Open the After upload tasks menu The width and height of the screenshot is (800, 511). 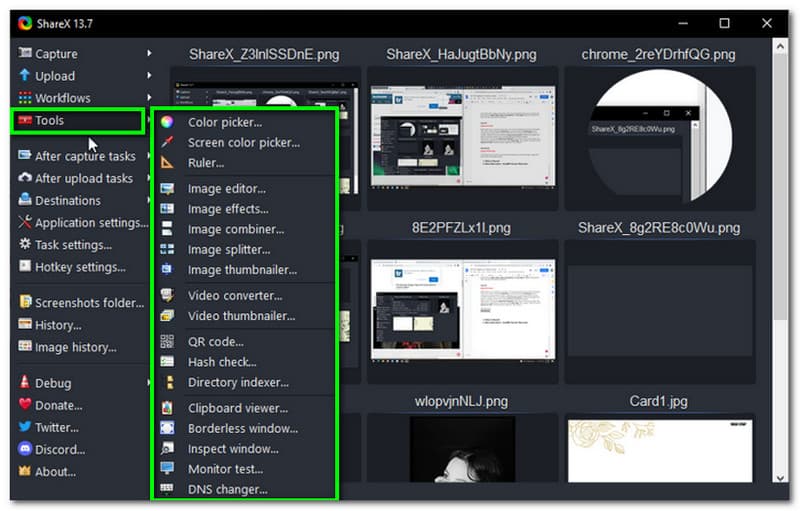(x=84, y=178)
